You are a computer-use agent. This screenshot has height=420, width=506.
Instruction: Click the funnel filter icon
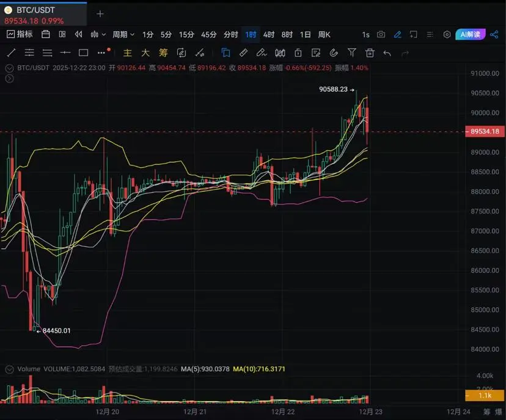[x=352, y=52]
